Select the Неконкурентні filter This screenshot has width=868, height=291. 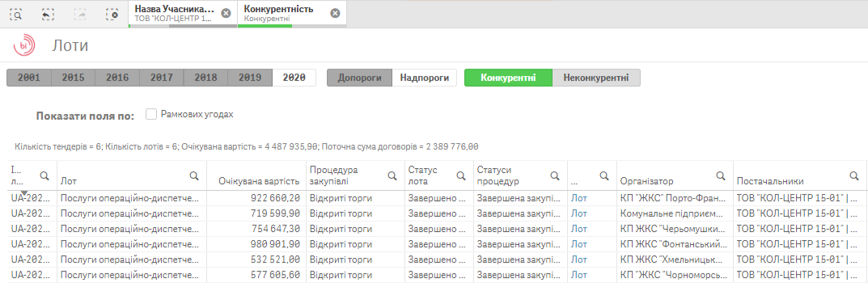[596, 78]
